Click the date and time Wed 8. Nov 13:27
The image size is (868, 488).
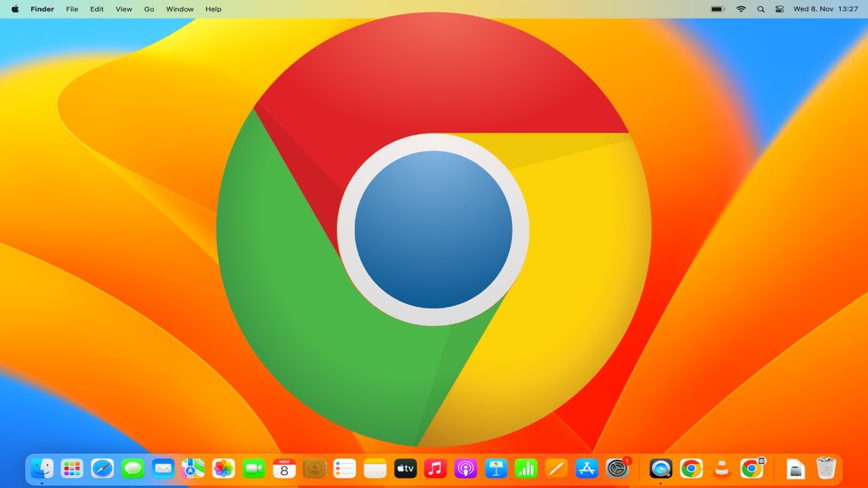[826, 9]
